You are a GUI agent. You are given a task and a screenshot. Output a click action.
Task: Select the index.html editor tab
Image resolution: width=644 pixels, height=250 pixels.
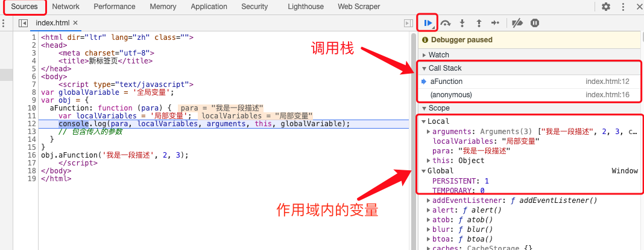(x=52, y=23)
